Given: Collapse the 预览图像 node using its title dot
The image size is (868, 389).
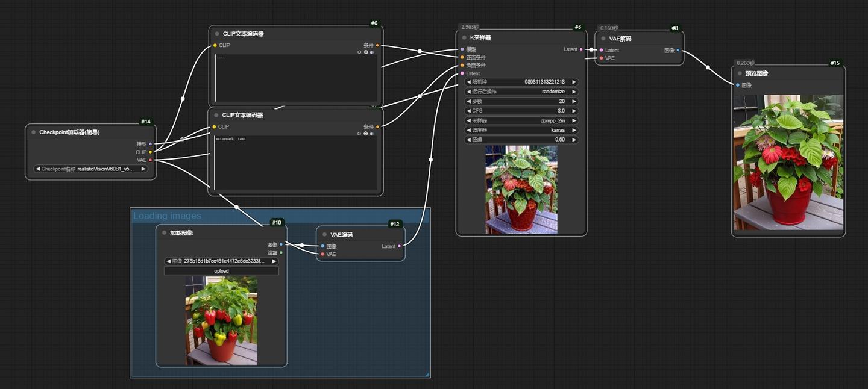Looking at the screenshot, I should click(x=740, y=73).
